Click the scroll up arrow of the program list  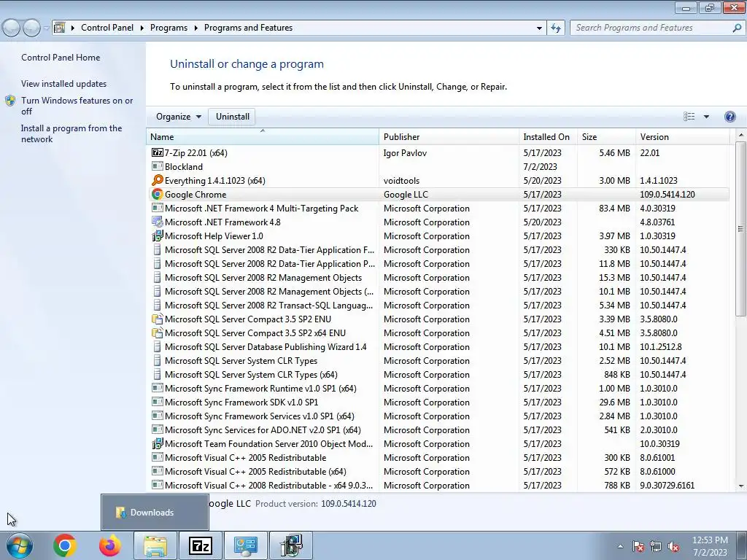(x=741, y=136)
